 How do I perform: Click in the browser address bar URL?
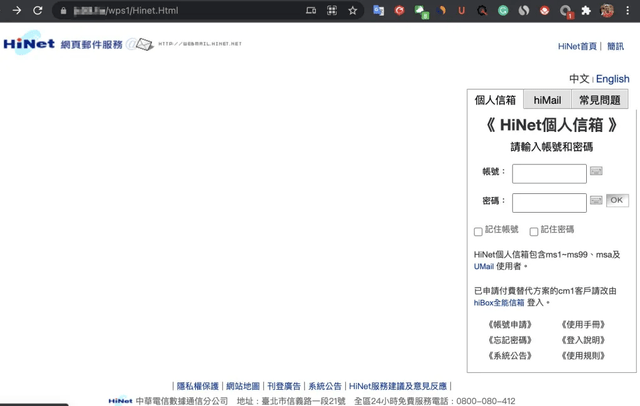[x=126, y=11]
